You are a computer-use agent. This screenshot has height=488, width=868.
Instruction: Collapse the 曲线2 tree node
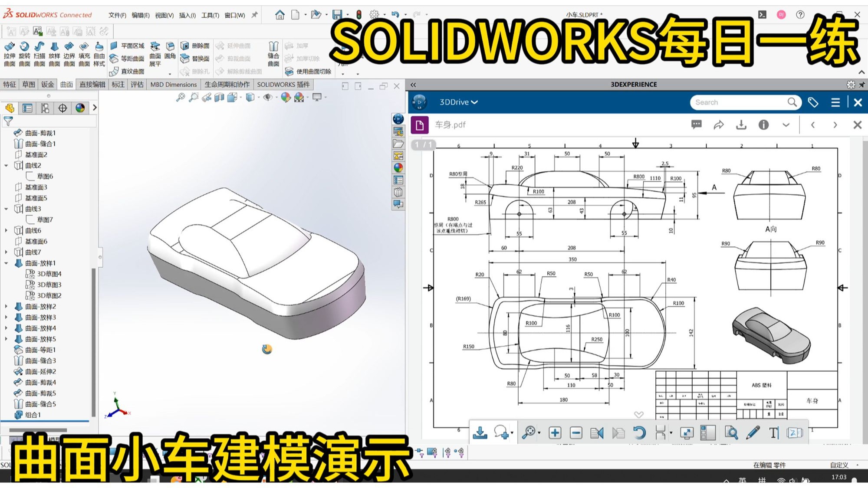coord(6,165)
